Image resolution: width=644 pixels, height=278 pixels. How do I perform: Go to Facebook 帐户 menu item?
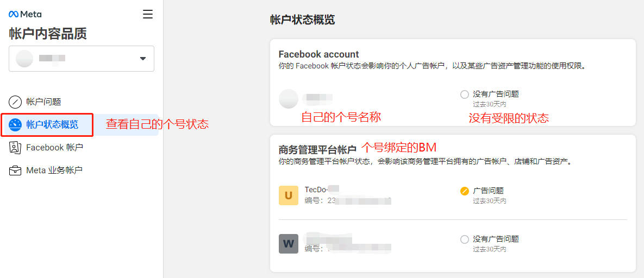[54, 148]
